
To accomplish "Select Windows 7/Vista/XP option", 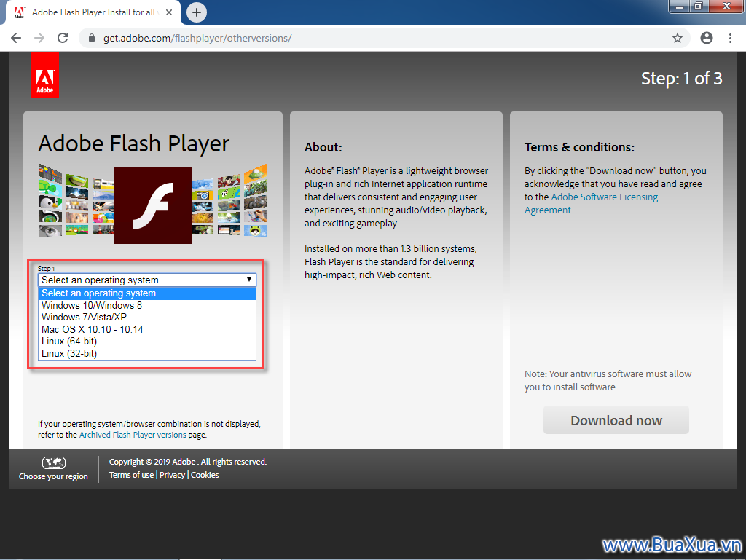I will coord(147,317).
